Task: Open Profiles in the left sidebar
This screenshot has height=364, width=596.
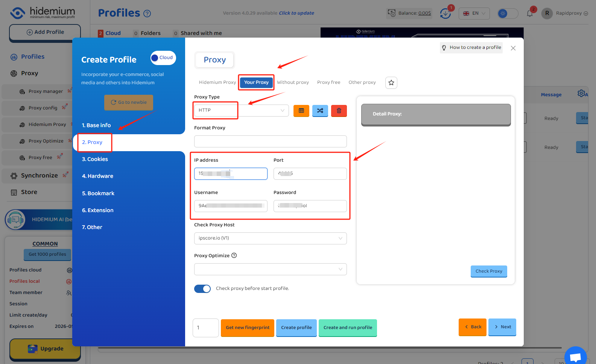Action: coord(33,57)
